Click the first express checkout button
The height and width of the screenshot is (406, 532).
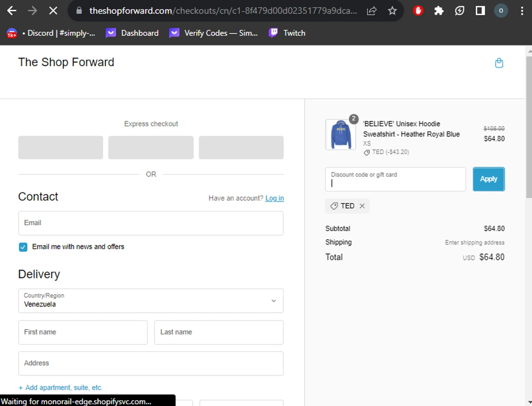[x=61, y=147]
